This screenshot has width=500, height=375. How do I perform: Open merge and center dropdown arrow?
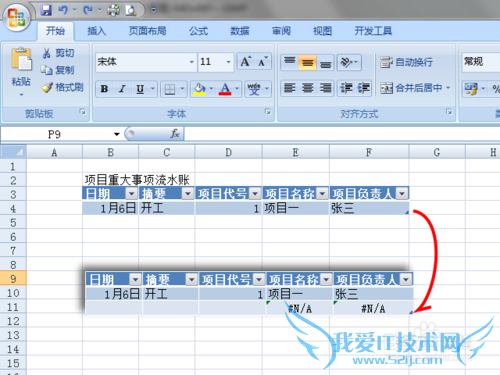pyautogui.click(x=448, y=88)
